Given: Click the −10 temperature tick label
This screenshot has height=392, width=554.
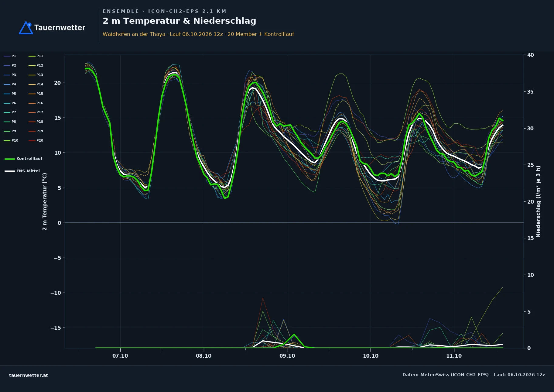Looking at the screenshot, I should [x=56, y=293].
